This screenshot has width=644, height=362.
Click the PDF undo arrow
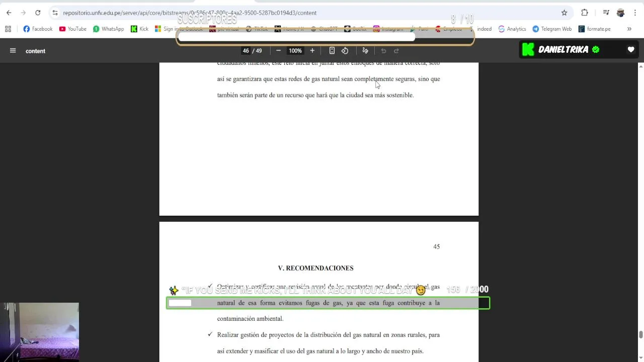(x=383, y=51)
